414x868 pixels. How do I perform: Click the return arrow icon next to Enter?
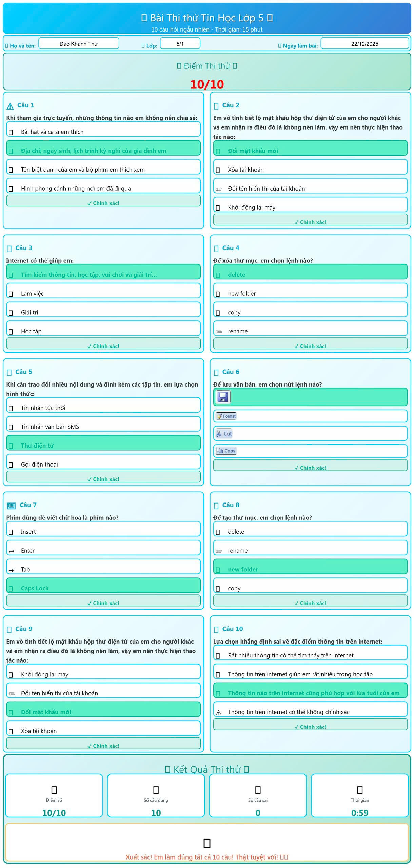click(x=12, y=551)
